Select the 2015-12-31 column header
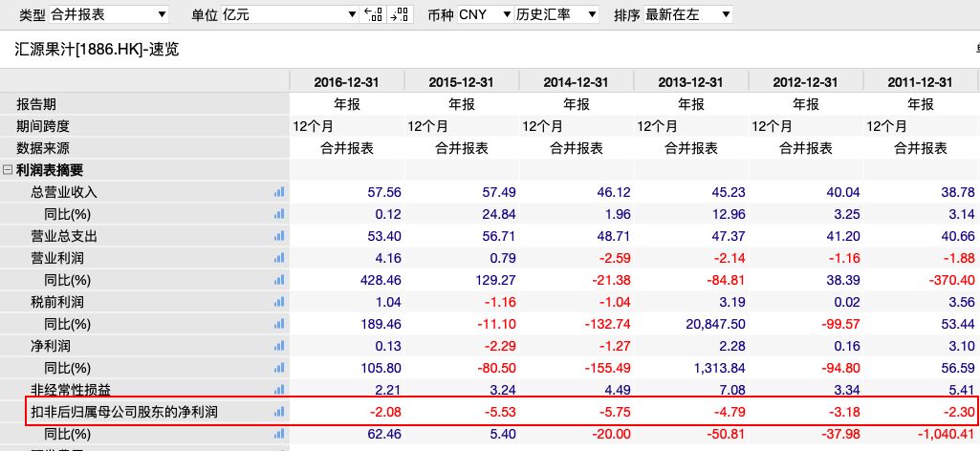Viewport: 980px width, 451px height. (461, 82)
